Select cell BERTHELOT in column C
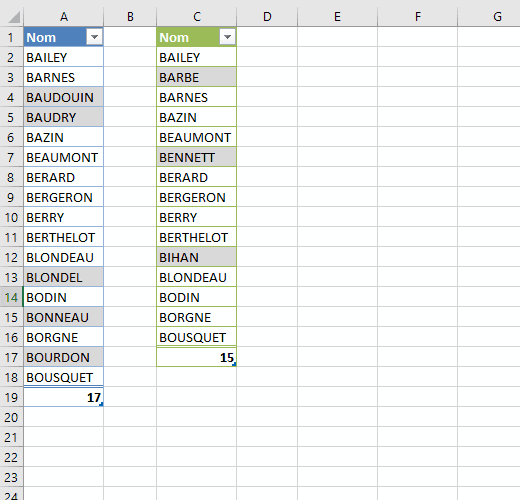 click(197, 237)
